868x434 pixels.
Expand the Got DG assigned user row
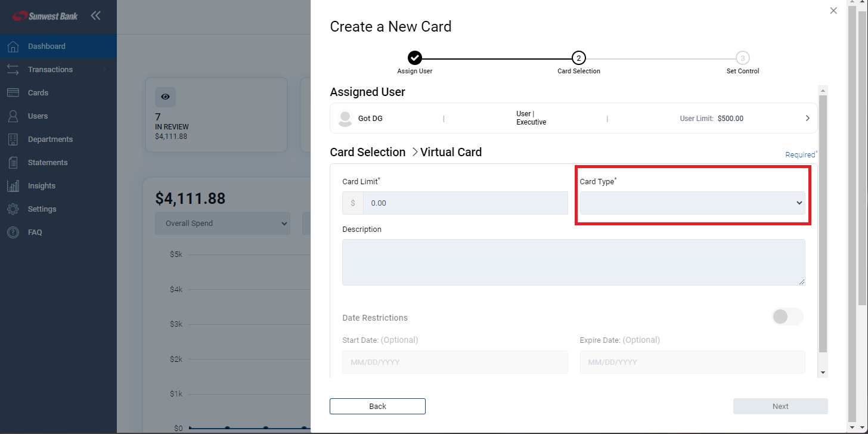[x=808, y=117]
